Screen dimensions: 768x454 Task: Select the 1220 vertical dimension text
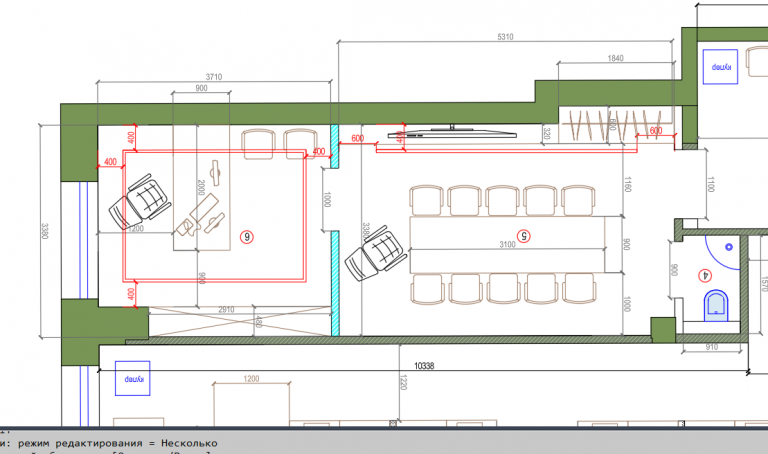(x=403, y=382)
